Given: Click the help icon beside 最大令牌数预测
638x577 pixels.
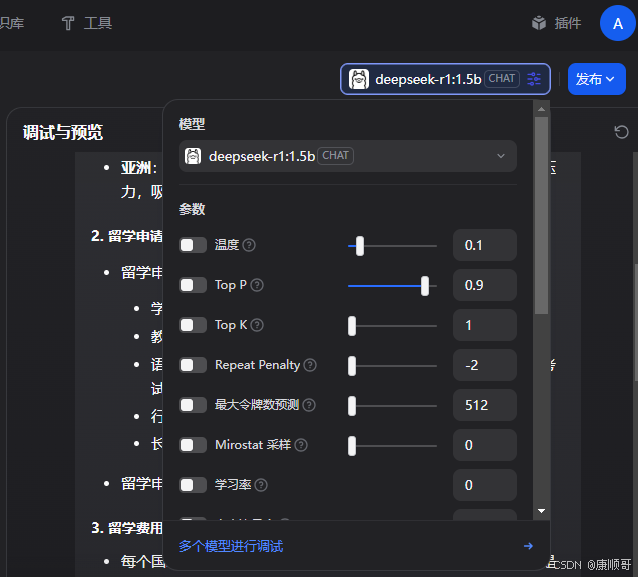Looking at the screenshot, I should click(x=309, y=405).
